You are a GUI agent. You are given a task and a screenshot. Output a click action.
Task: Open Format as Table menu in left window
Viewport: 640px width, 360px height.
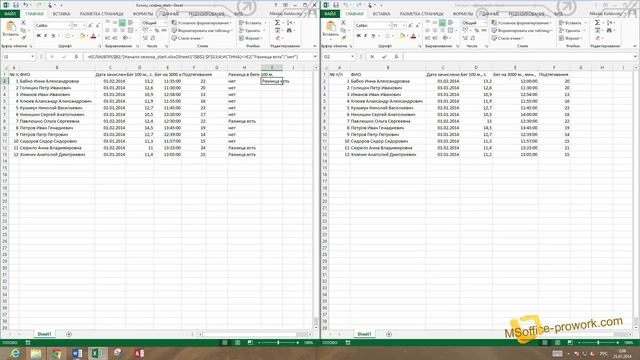click(202, 31)
